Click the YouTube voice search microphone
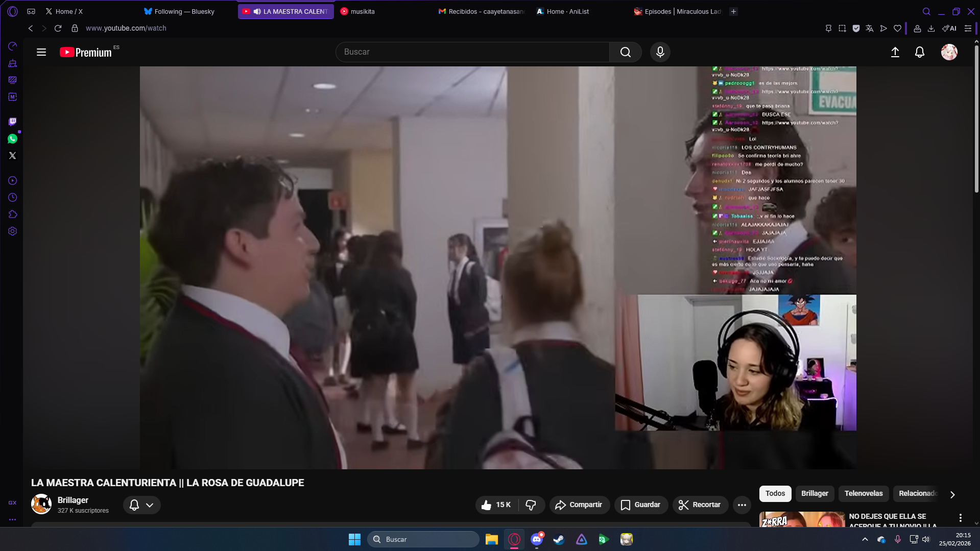The width and height of the screenshot is (980, 551). click(x=660, y=52)
